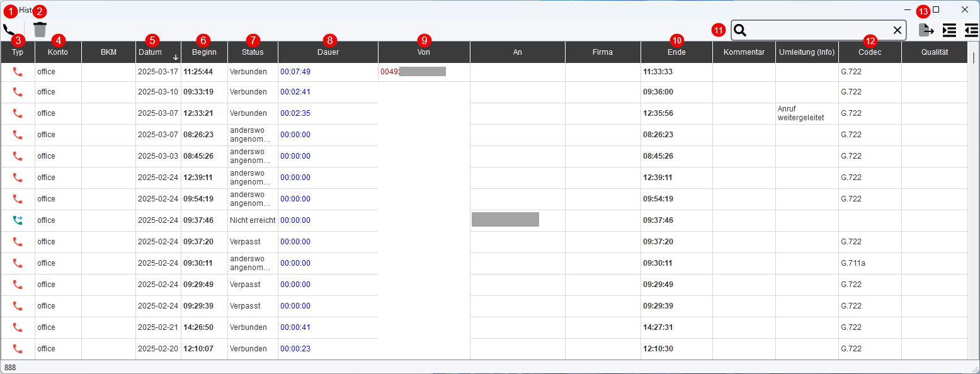The height and width of the screenshot is (374, 980).
Task: Select the duration value 00:02:41
Action: click(295, 92)
